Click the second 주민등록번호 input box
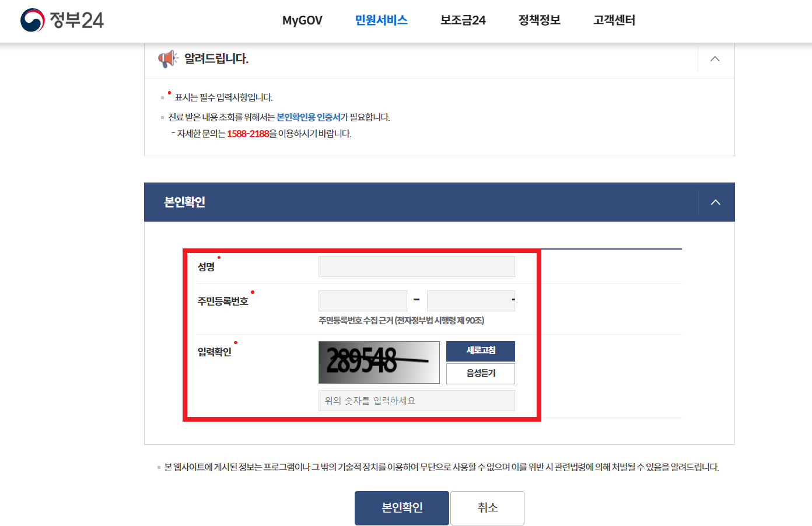Screen dimensions: 812x526 [471, 301]
